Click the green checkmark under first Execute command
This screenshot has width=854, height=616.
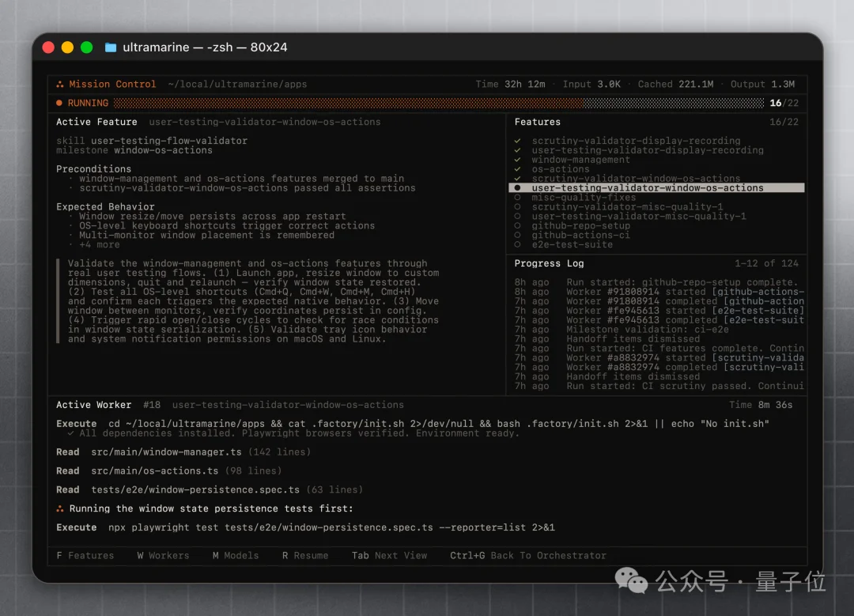tap(71, 433)
